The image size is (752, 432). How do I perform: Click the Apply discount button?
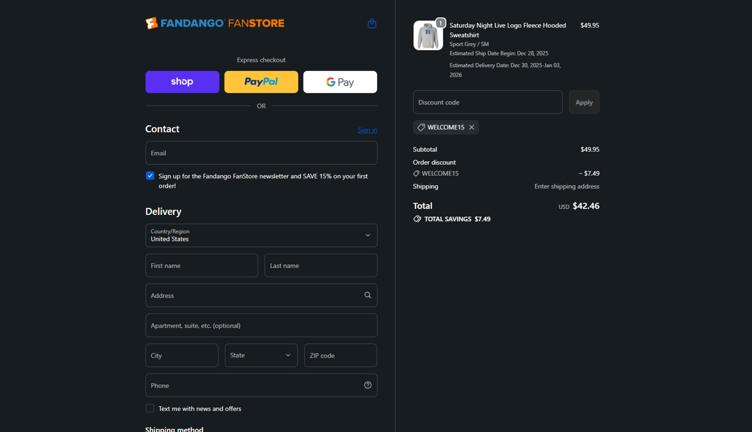coord(584,102)
